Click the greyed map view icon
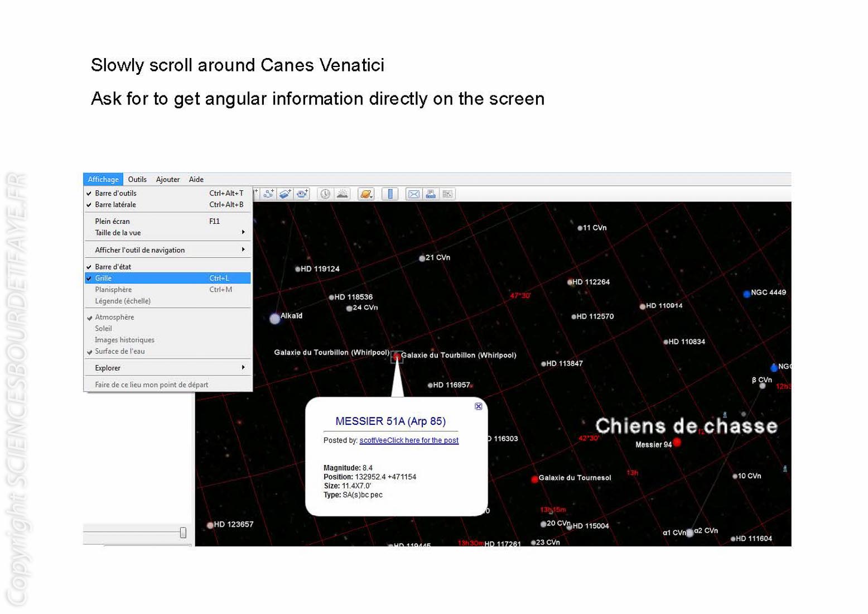Screen dimensions: 868x614 tap(447, 194)
